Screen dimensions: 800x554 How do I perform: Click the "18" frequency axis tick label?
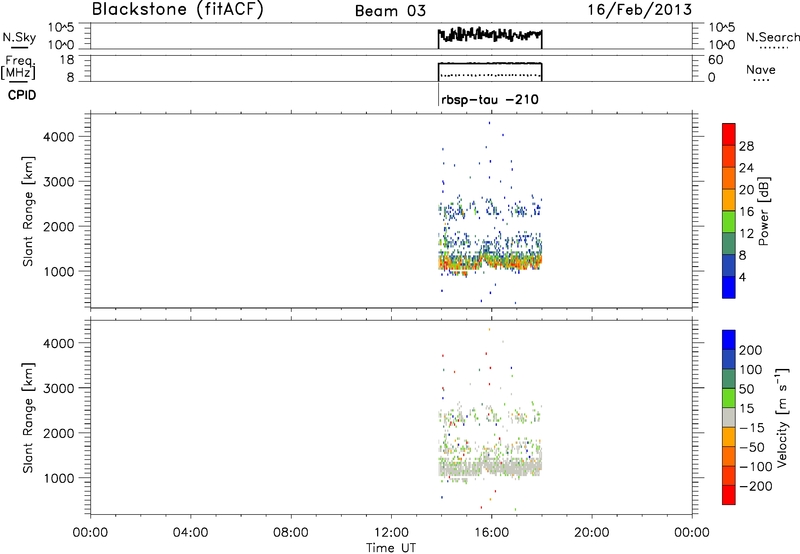click(x=67, y=60)
